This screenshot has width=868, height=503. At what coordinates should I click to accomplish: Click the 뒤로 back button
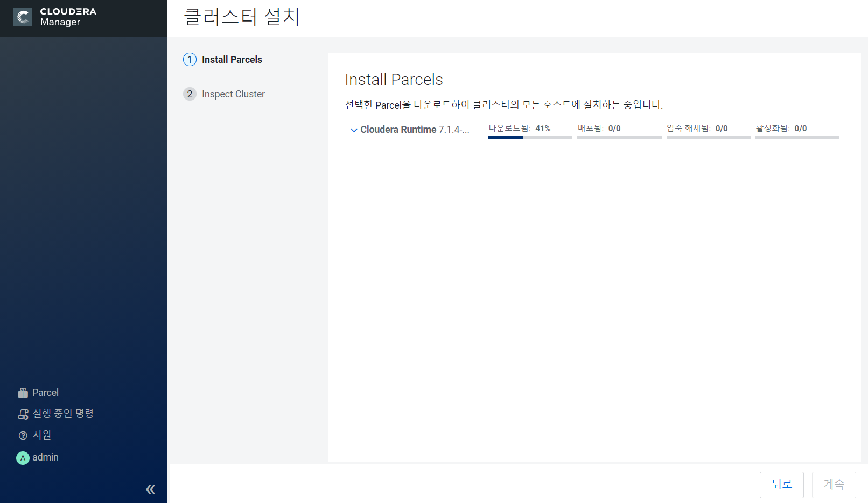[782, 485]
